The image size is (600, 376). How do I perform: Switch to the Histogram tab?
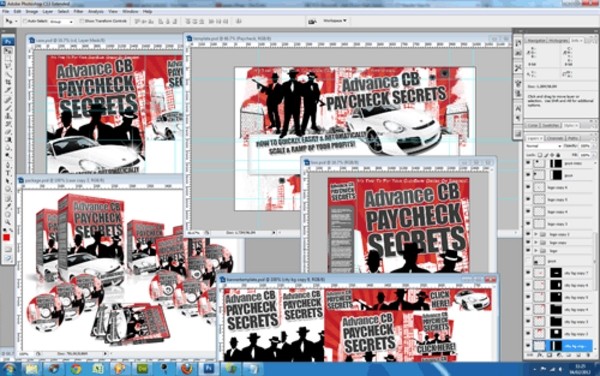pyautogui.click(x=558, y=40)
